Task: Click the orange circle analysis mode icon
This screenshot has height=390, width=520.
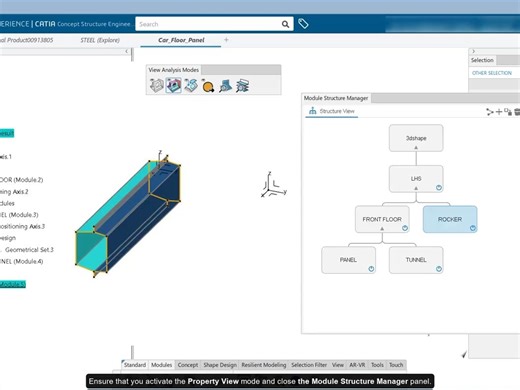Action: click(208, 86)
